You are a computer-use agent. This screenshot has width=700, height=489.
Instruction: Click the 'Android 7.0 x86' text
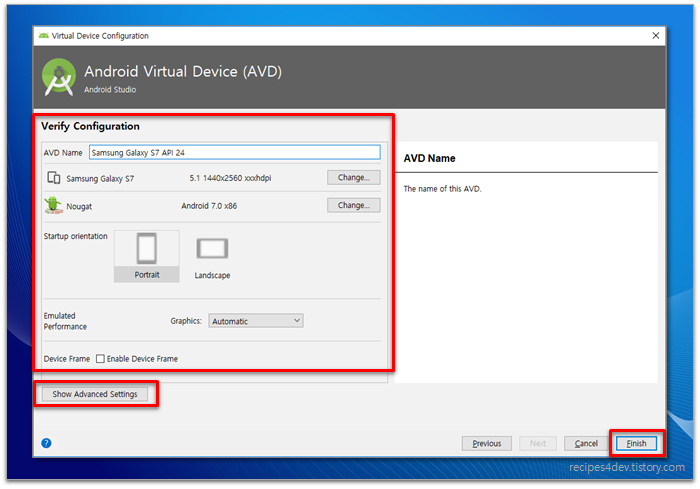pyautogui.click(x=209, y=206)
